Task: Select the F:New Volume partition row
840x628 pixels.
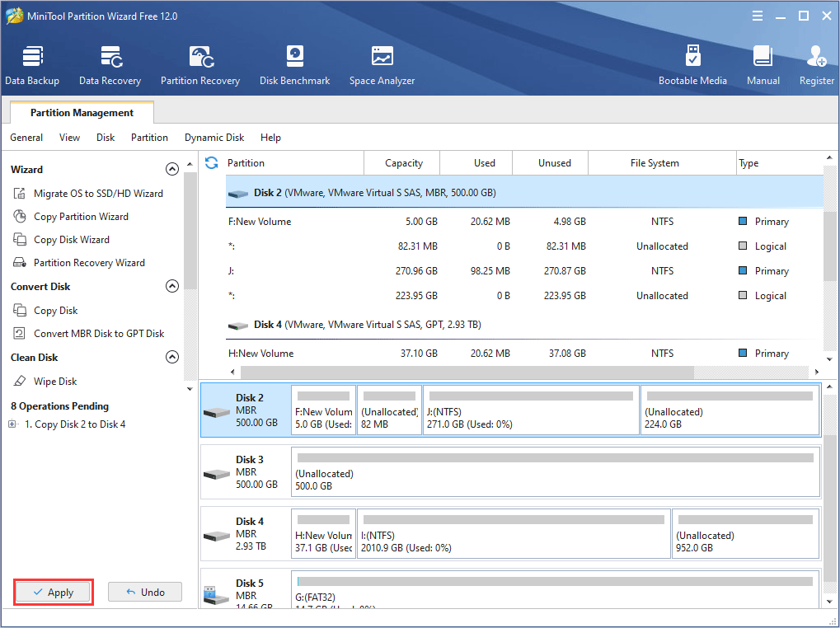Action: coord(524,222)
